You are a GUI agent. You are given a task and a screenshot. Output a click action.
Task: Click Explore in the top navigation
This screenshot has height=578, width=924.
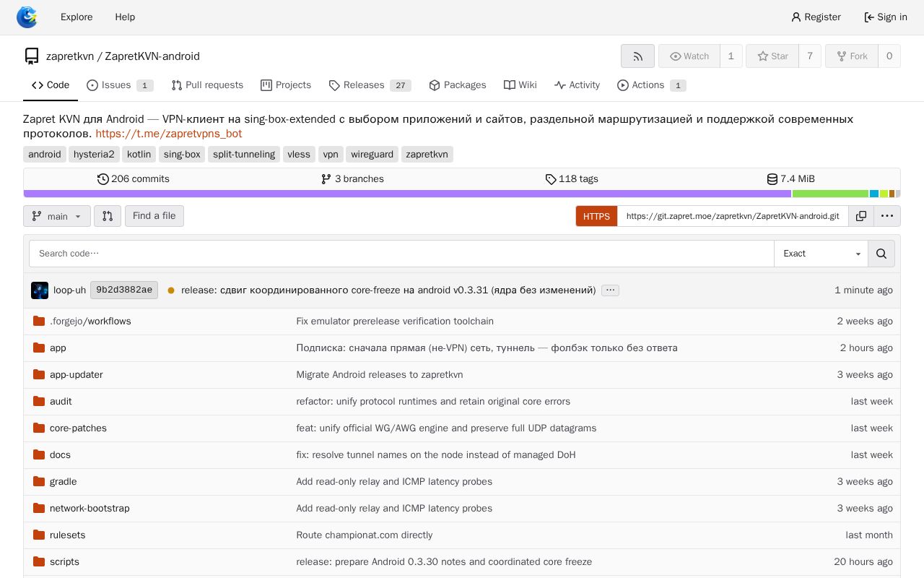[77, 17]
